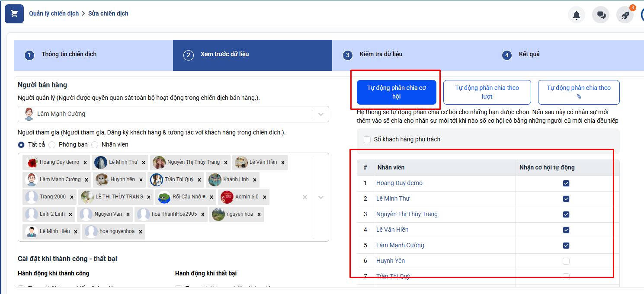644x294 pixels.
Task: Click the rocket icon with badge
Action: click(x=625, y=15)
